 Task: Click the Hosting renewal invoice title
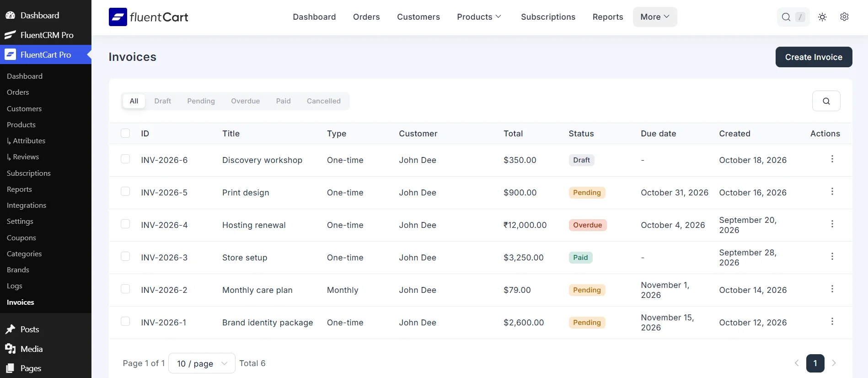(x=254, y=225)
